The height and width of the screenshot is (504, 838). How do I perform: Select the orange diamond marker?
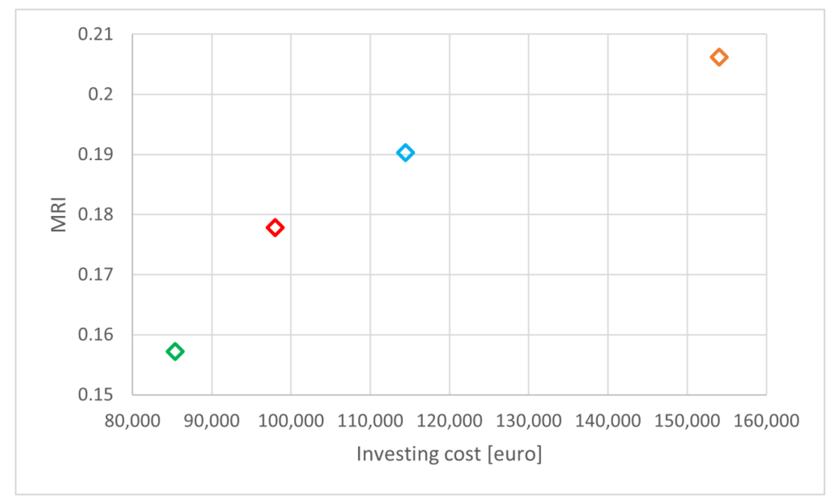click(719, 57)
